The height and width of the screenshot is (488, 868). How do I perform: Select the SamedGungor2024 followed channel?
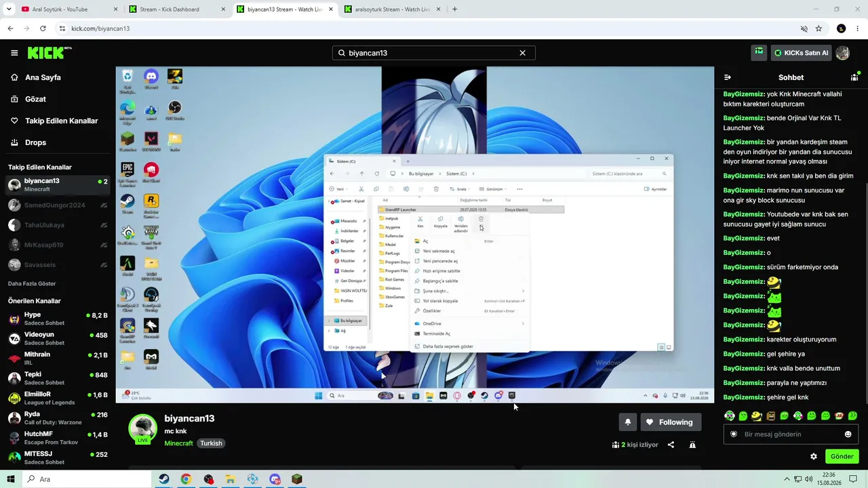click(x=58, y=205)
